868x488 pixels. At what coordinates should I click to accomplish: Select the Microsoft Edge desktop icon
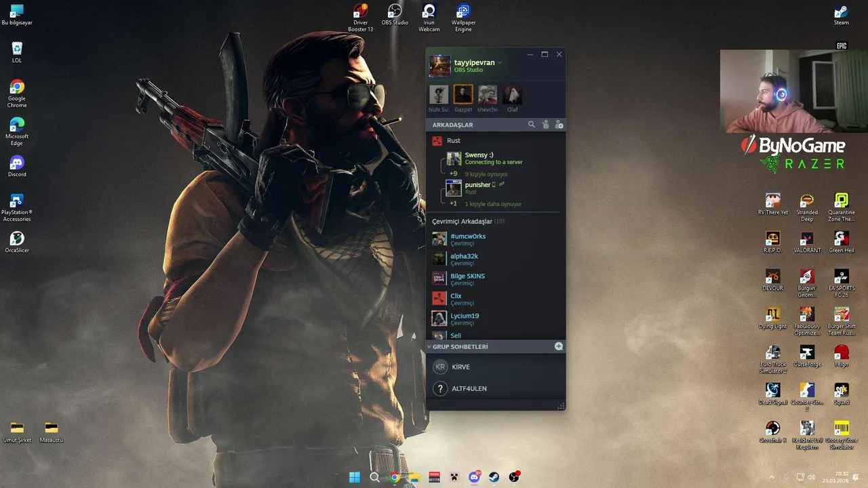(17, 131)
